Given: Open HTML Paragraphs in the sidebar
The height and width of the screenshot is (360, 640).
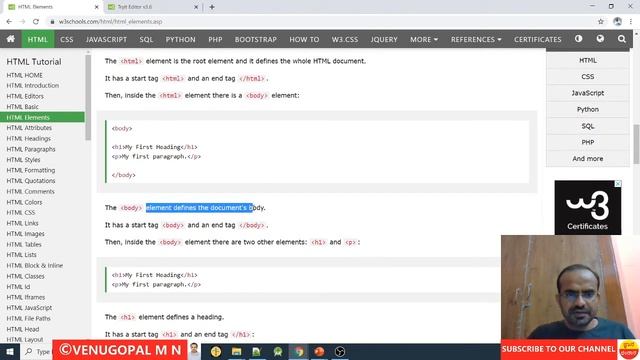Looking at the screenshot, I should (31, 149).
